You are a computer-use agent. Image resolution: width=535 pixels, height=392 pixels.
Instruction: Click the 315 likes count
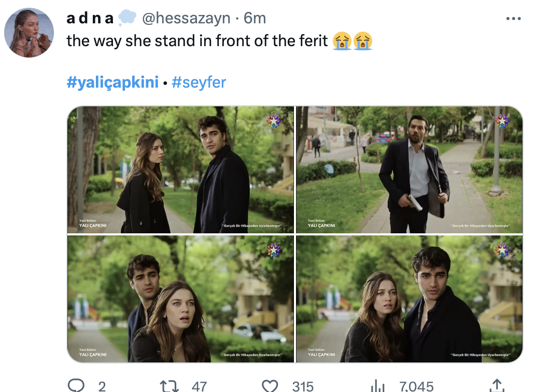(303, 386)
